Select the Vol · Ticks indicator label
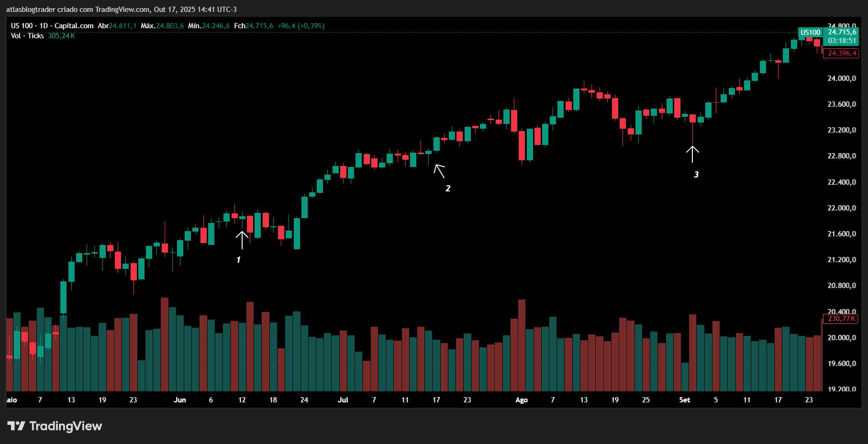The image size is (868, 444). point(27,36)
